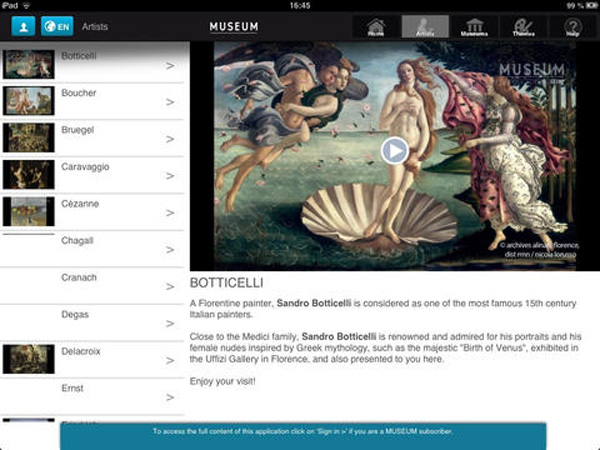Image resolution: width=600 pixels, height=450 pixels.
Task: Select Botticelli in the artist list
Action: [x=92, y=64]
